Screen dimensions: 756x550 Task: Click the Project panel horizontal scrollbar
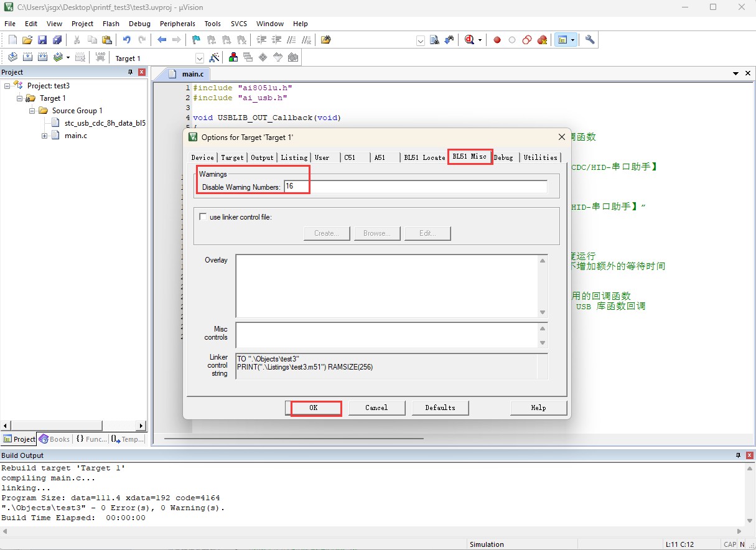point(73,426)
